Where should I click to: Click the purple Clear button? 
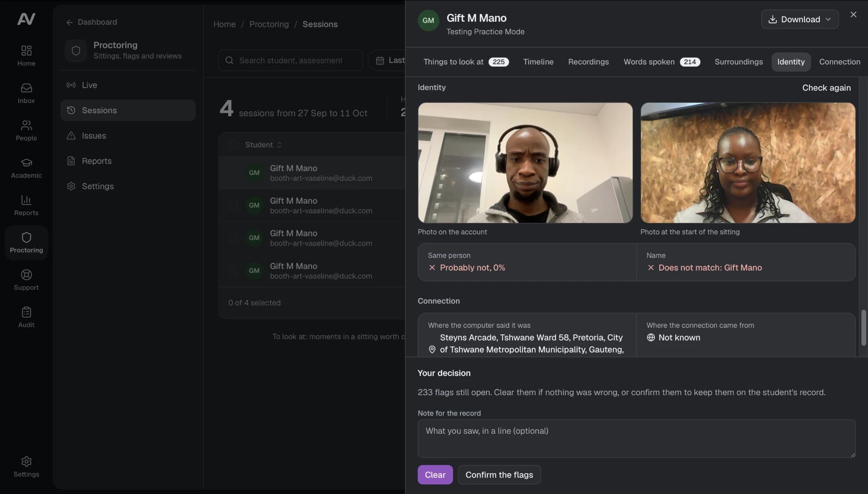click(x=435, y=475)
